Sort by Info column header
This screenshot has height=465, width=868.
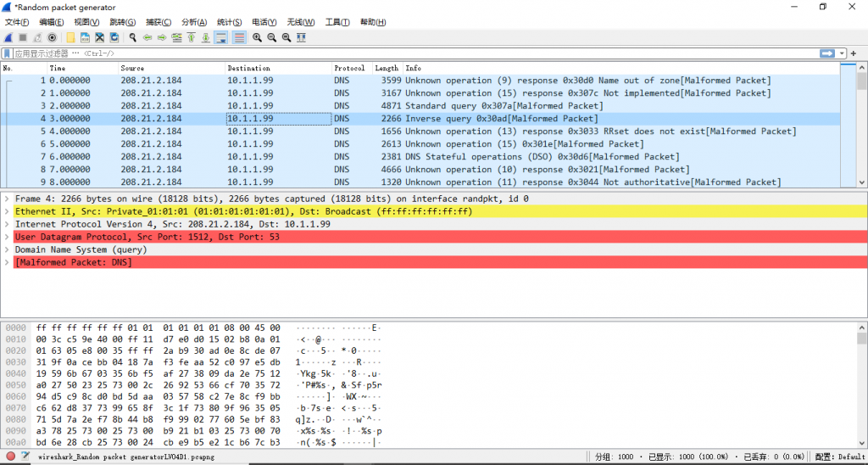(621, 68)
